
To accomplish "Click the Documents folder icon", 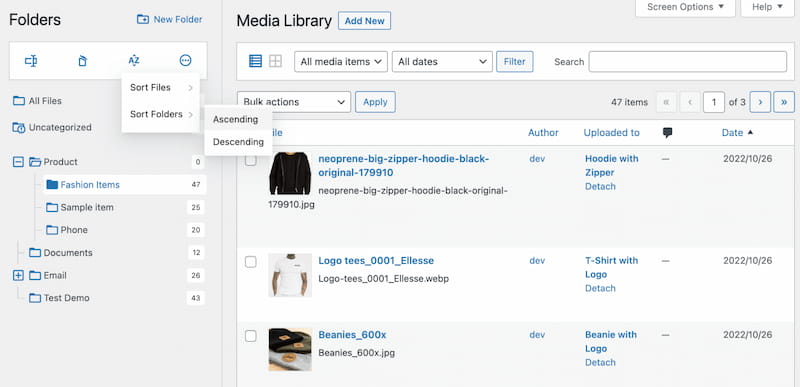I will point(35,253).
